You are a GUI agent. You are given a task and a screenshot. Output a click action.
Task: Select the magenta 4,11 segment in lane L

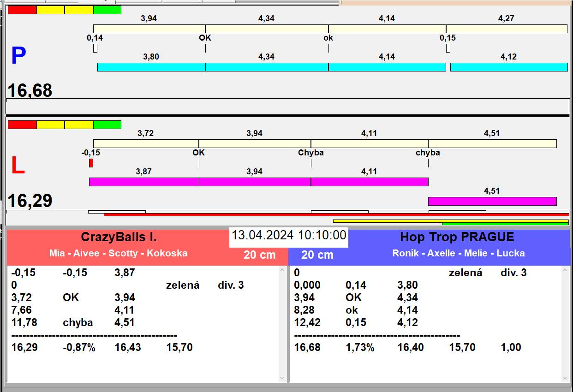[370, 182]
